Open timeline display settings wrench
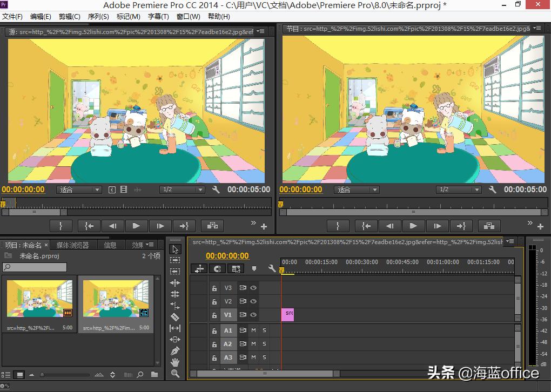 point(272,268)
